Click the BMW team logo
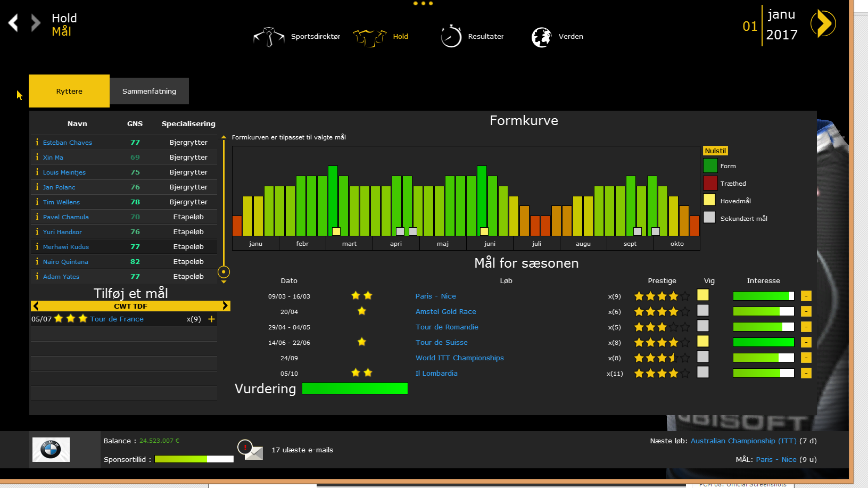Viewport: 868px width, 488px height. click(51, 450)
